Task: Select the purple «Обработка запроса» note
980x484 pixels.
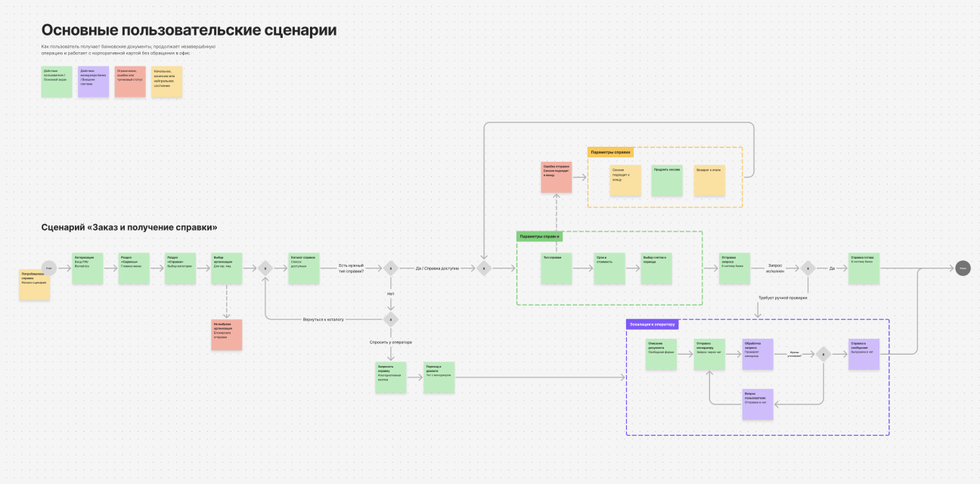Action: coord(758,354)
